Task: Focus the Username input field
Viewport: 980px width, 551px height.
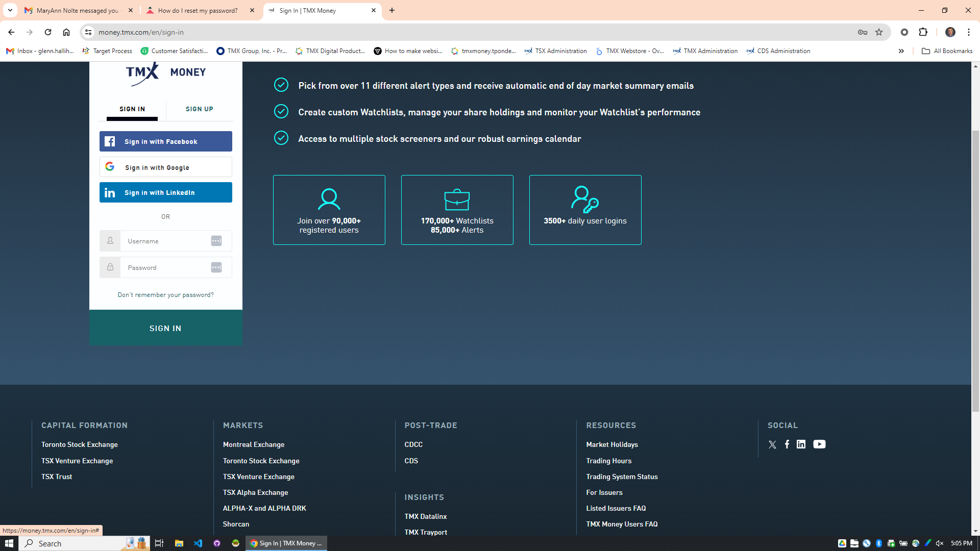Action: (x=166, y=241)
